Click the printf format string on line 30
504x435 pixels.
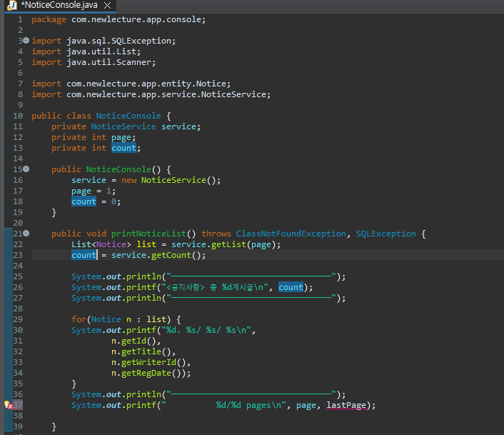[206, 330]
